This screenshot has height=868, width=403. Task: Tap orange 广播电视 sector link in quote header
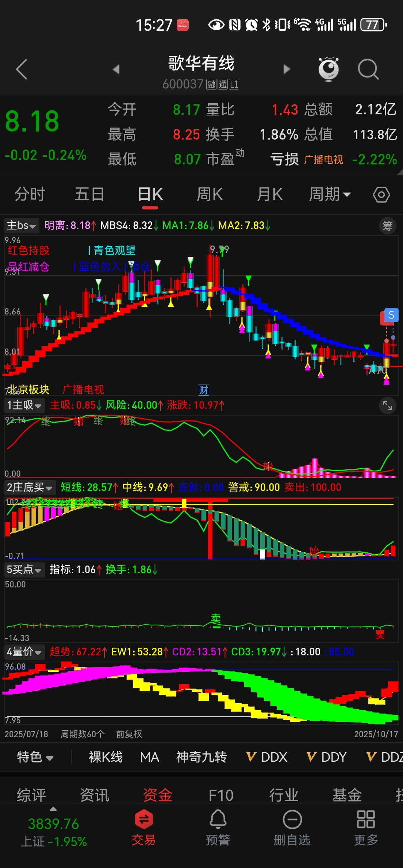(323, 160)
